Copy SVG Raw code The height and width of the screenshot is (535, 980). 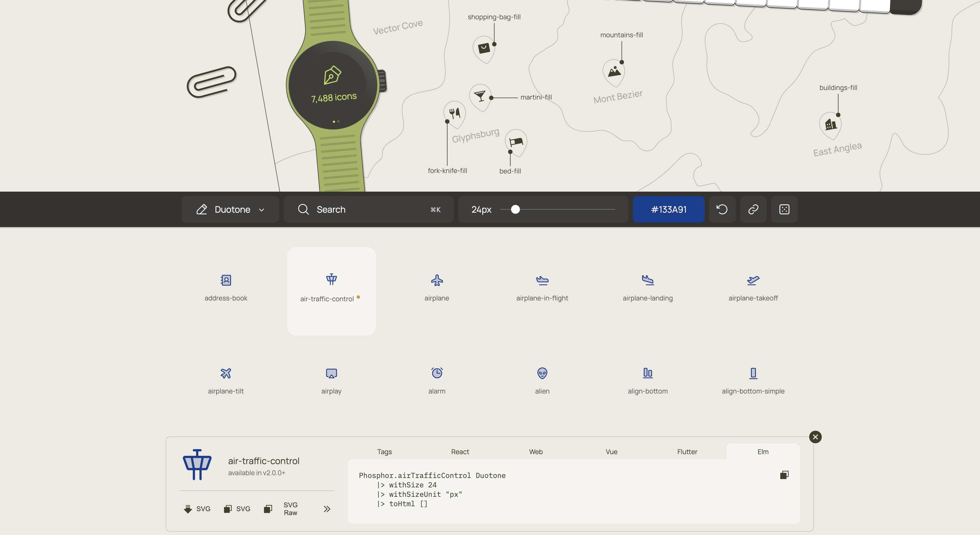click(281, 509)
